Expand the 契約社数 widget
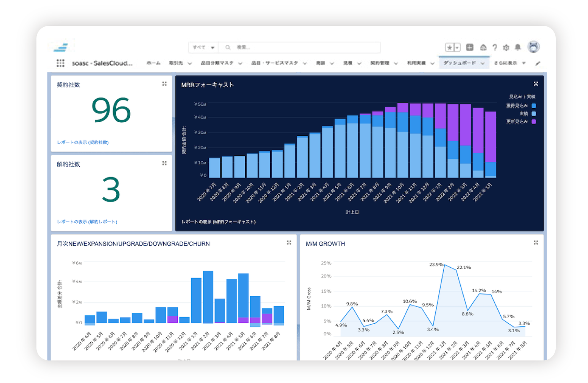Viewport: 588px width, 383px height. tap(164, 84)
